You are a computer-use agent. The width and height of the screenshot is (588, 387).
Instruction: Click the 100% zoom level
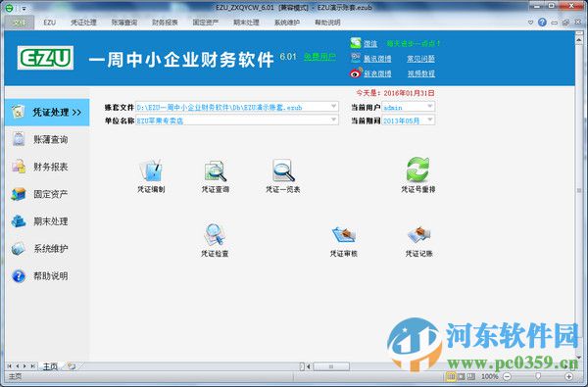click(490, 376)
